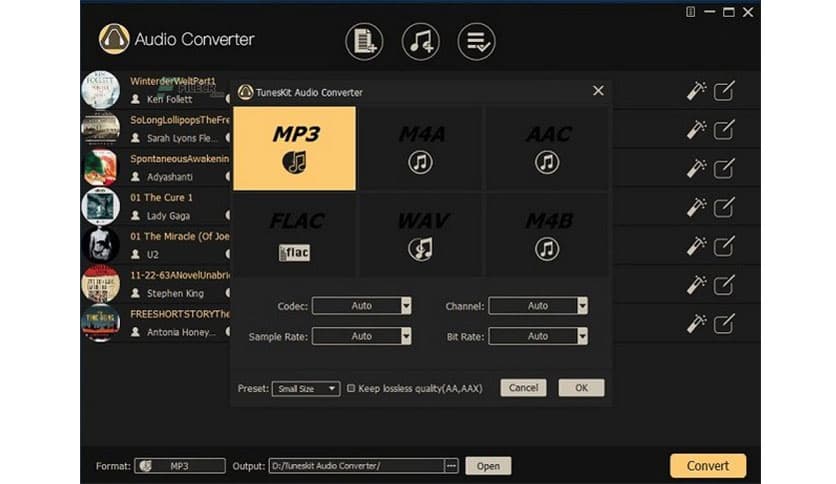Image resolution: width=836 pixels, height=484 pixels.
Task: Select the M4B format tile
Action: tap(547, 235)
